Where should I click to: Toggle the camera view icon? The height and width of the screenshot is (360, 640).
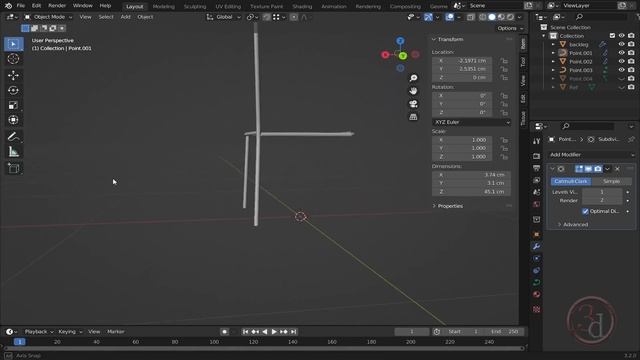coord(413,104)
